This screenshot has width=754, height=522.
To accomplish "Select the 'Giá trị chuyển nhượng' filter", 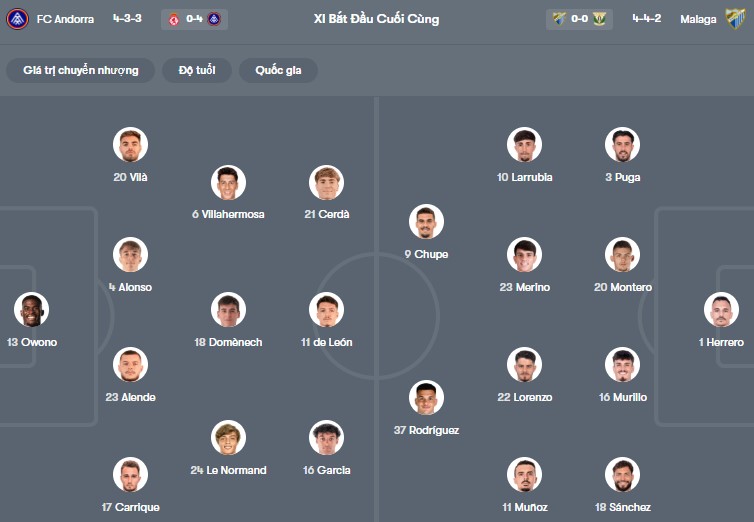I will point(81,70).
